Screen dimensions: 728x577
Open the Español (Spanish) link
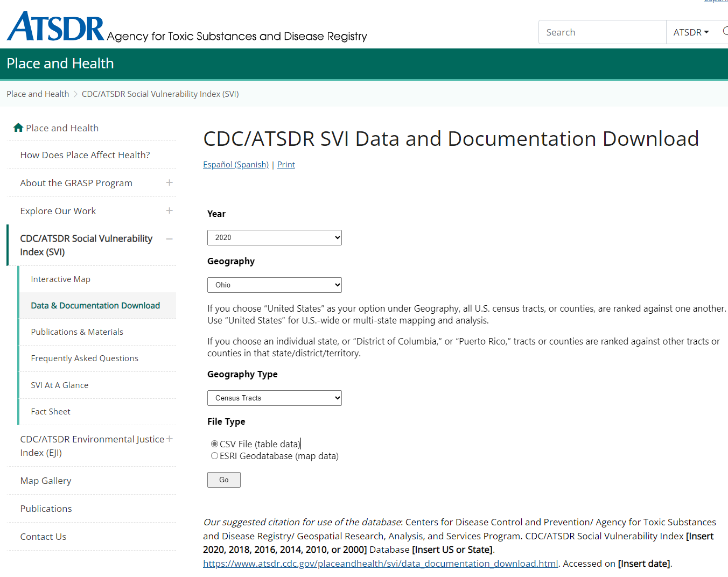(236, 164)
